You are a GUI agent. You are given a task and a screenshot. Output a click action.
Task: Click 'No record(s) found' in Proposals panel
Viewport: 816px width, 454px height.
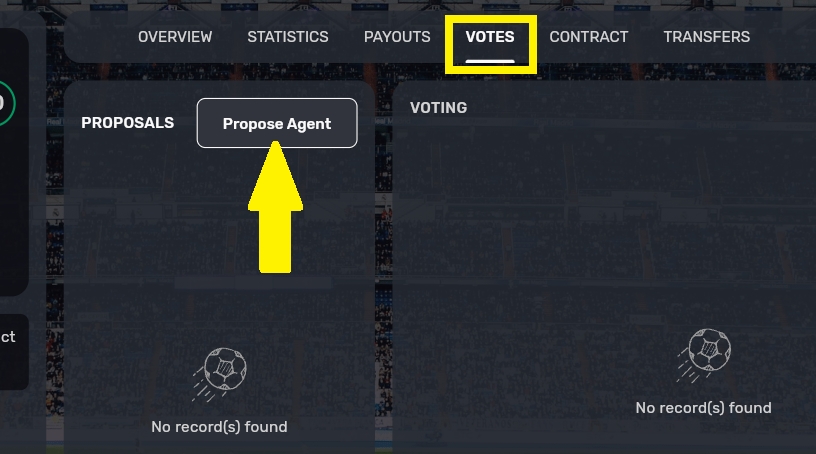219,427
